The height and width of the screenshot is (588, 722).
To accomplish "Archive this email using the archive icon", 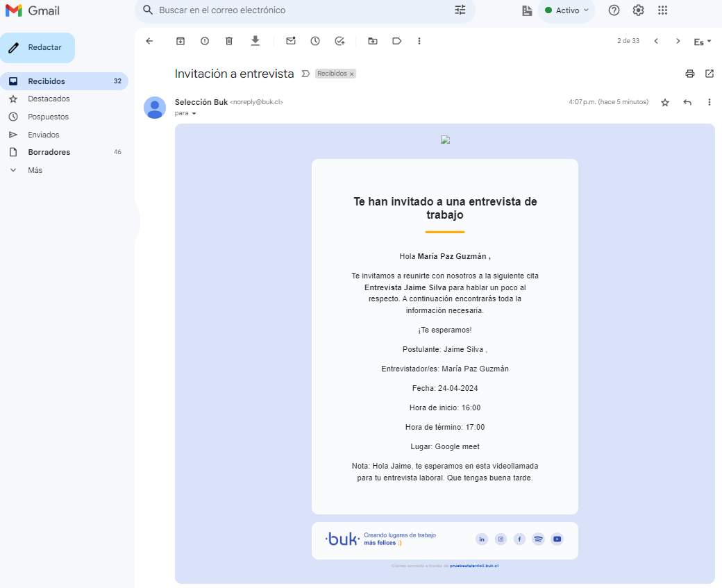I will [180, 41].
